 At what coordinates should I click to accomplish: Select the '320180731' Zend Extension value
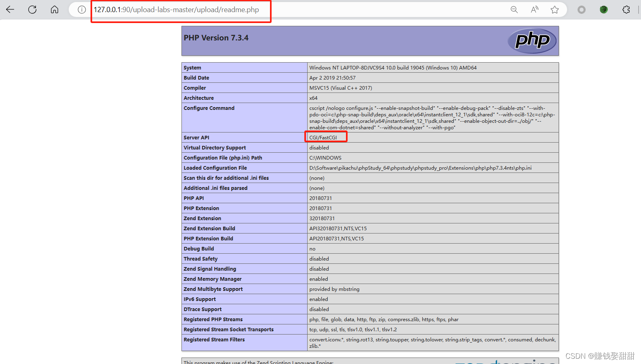coord(322,219)
